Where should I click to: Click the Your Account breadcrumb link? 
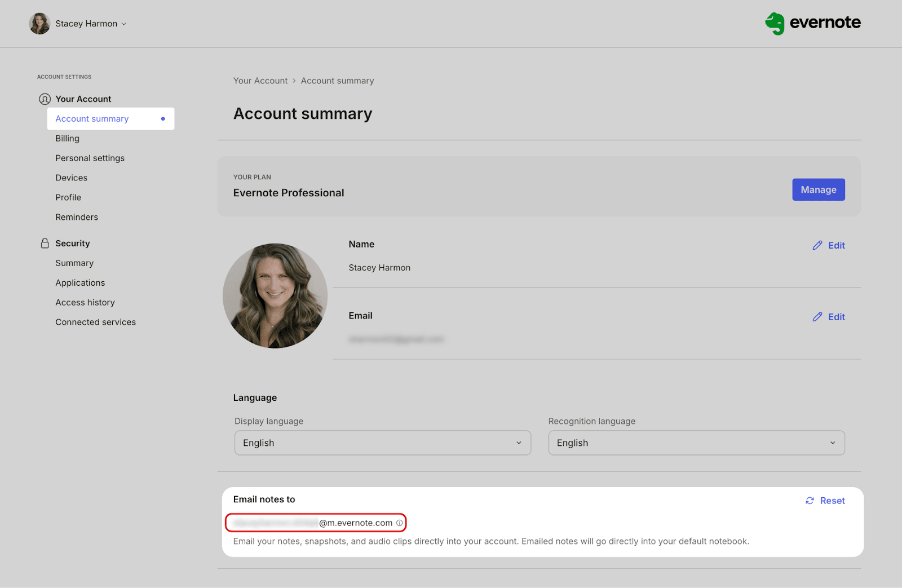tap(260, 81)
